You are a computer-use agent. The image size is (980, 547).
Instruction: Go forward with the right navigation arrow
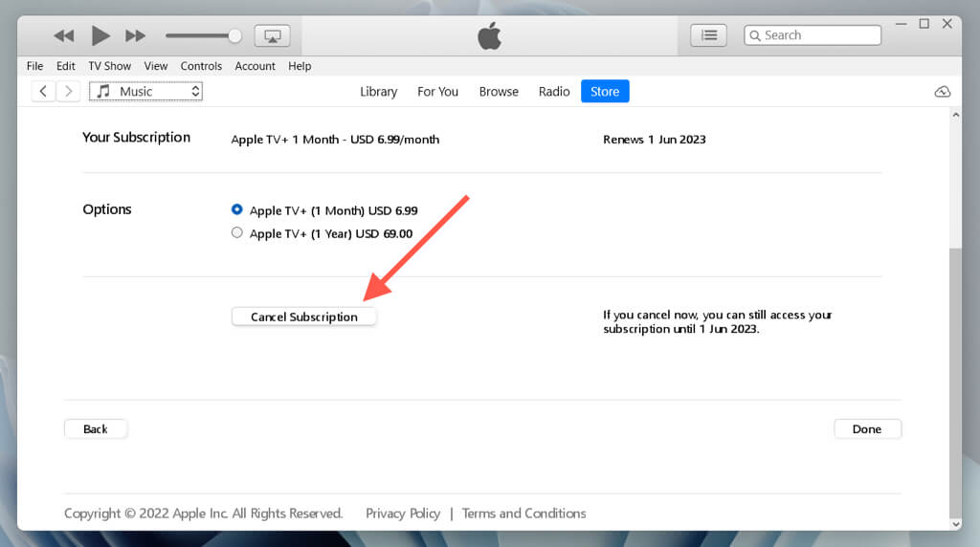point(68,92)
